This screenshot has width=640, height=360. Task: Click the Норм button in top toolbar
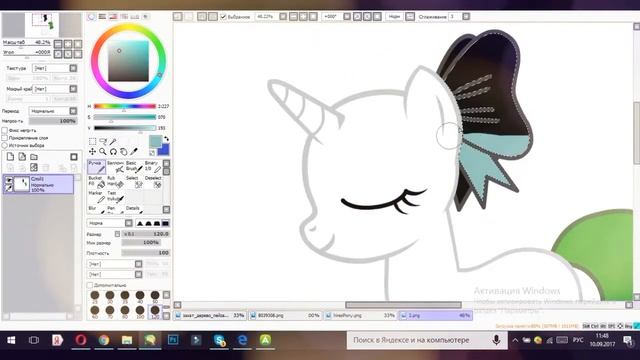394,17
